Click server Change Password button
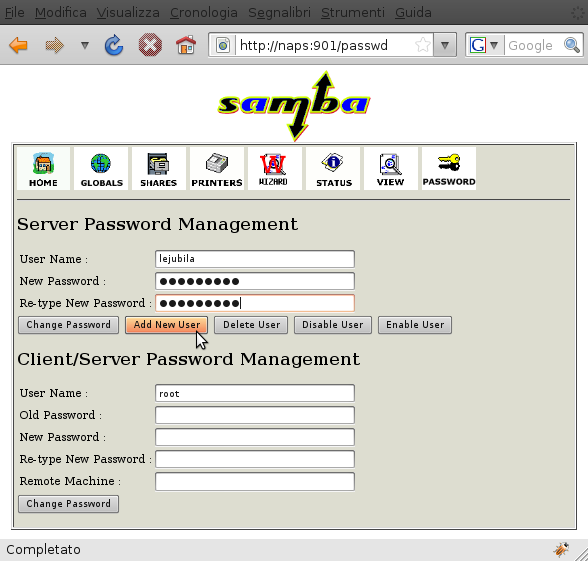This screenshot has height=561, width=588. [x=68, y=325]
